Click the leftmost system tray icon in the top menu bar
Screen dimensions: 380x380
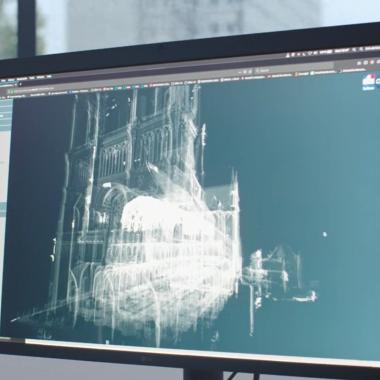point(288,55)
